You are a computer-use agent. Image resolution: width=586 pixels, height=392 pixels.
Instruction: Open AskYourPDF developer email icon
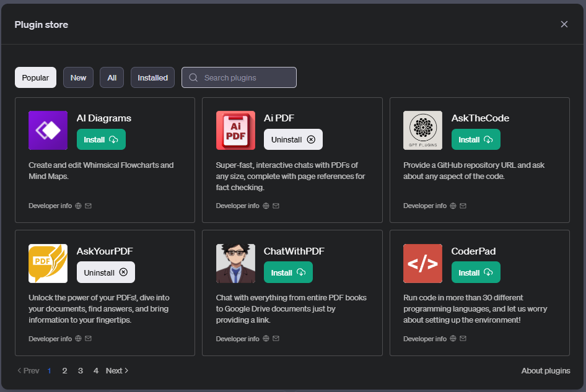[x=88, y=339]
